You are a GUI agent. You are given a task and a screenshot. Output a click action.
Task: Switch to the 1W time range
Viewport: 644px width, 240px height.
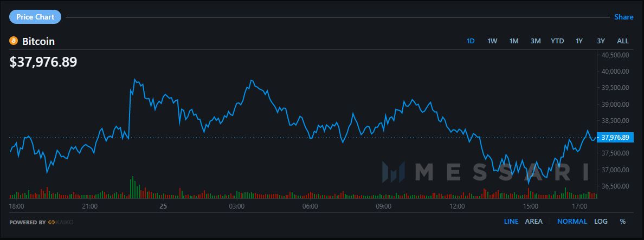click(x=492, y=41)
